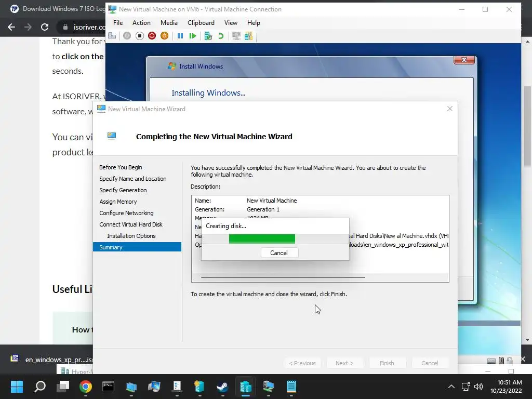The height and width of the screenshot is (399, 532).
Task: Select the highlighted Summary step
Action: (137, 247)
